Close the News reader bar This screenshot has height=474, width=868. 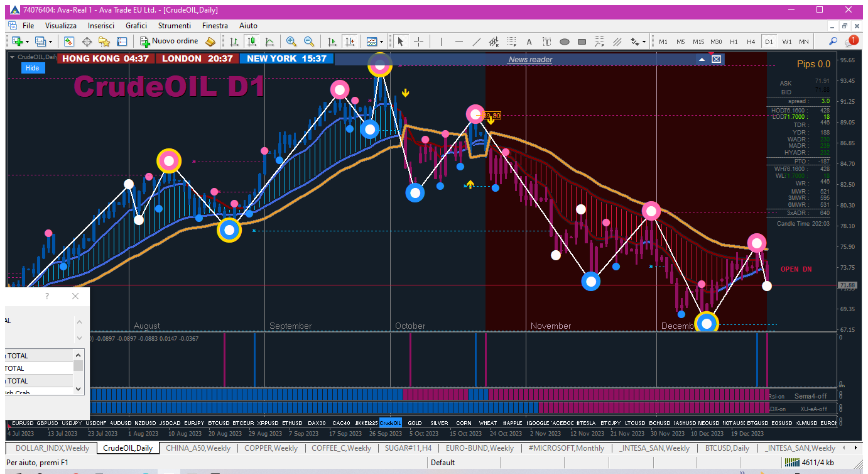(716, 59)
